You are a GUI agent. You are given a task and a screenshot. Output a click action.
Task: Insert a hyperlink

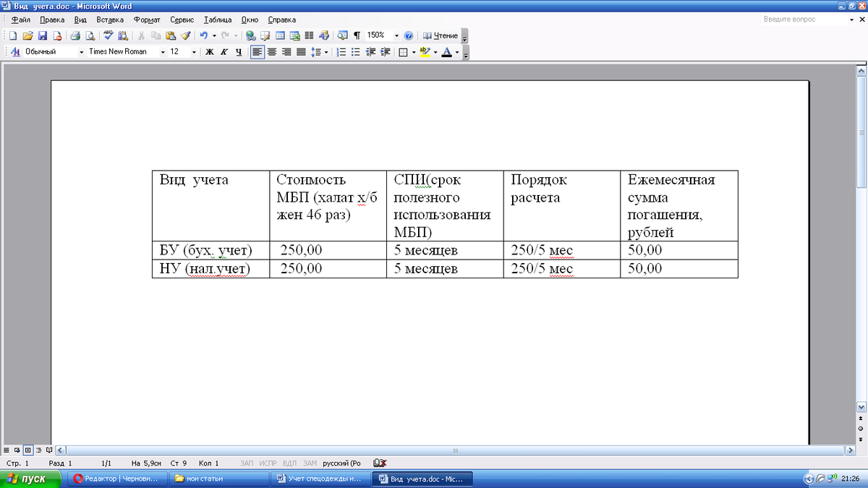tap(251, 35)
